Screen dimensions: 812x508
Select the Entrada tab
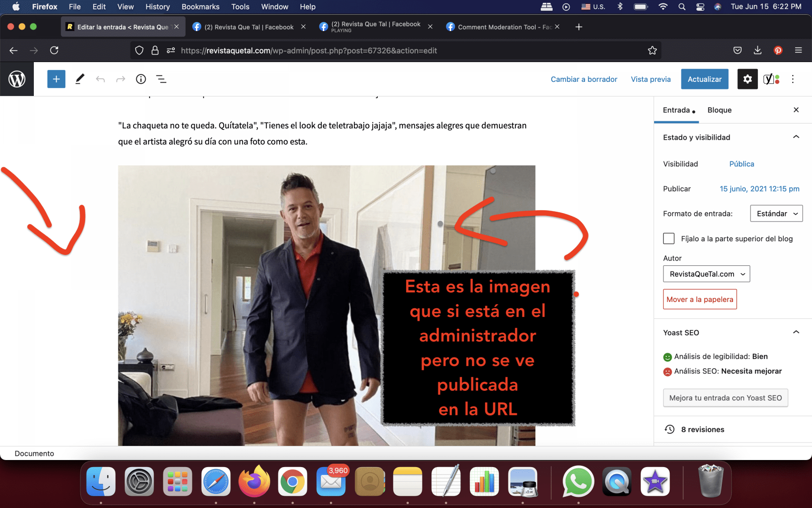677,110
